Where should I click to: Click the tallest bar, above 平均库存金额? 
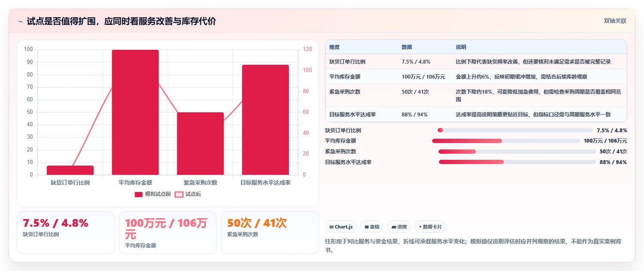tap(135, 112)
